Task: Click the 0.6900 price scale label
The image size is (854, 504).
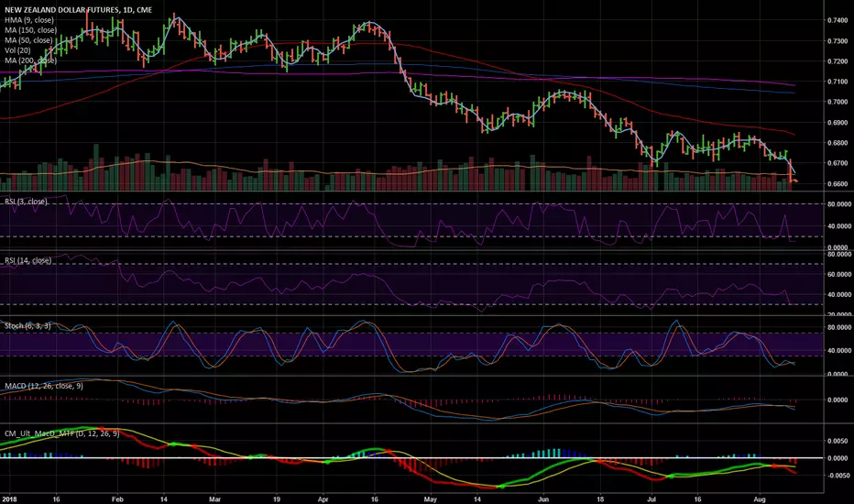Action: pos(838,123)
